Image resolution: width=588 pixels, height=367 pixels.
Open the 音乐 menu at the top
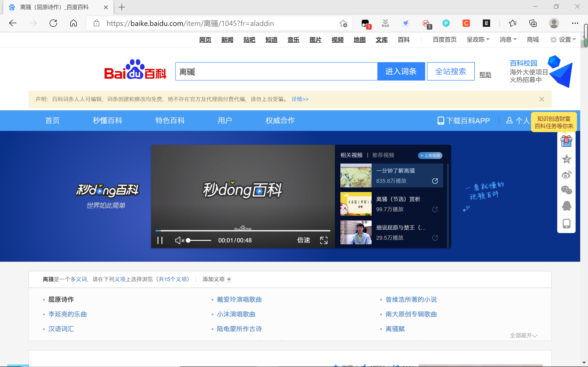click(x=293, y=39)
